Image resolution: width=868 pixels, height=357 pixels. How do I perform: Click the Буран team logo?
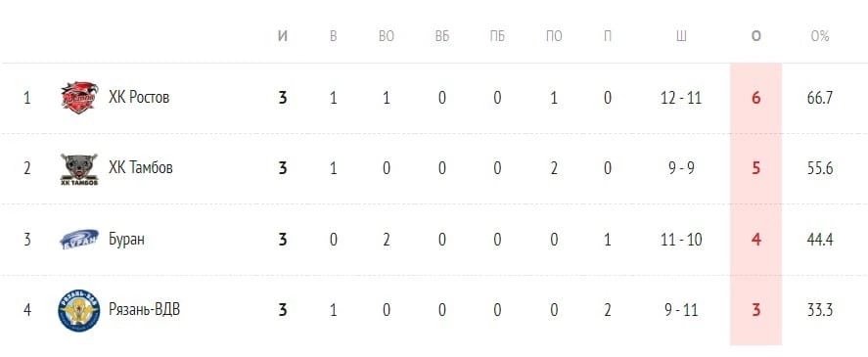pyautogui.click(x=79, y=239)
